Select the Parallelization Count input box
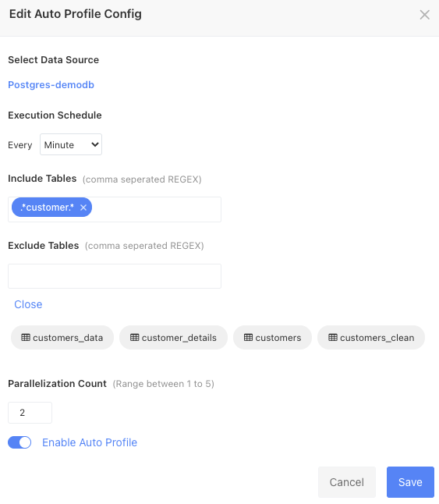 30,413
